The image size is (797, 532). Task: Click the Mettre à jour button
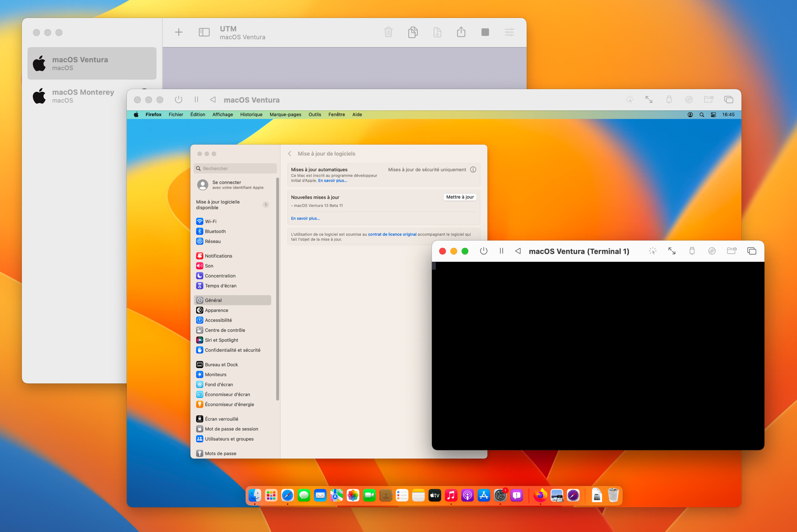460,197
